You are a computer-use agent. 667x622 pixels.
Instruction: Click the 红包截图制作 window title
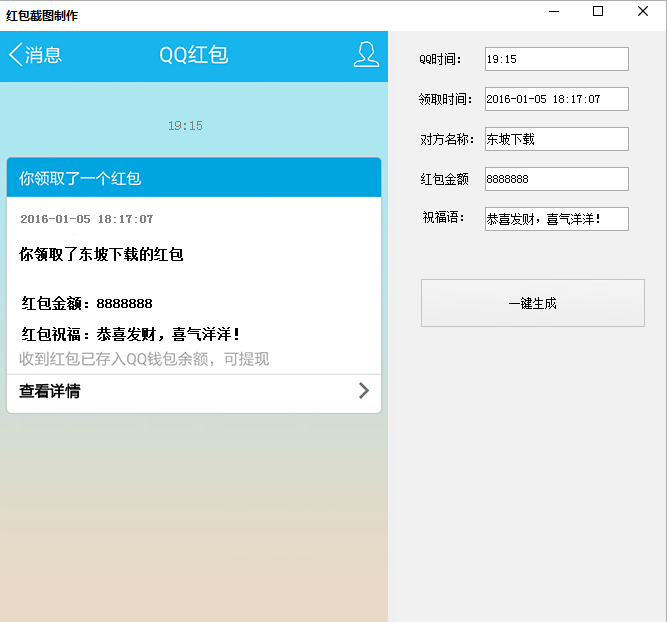(x=42, y=15)
